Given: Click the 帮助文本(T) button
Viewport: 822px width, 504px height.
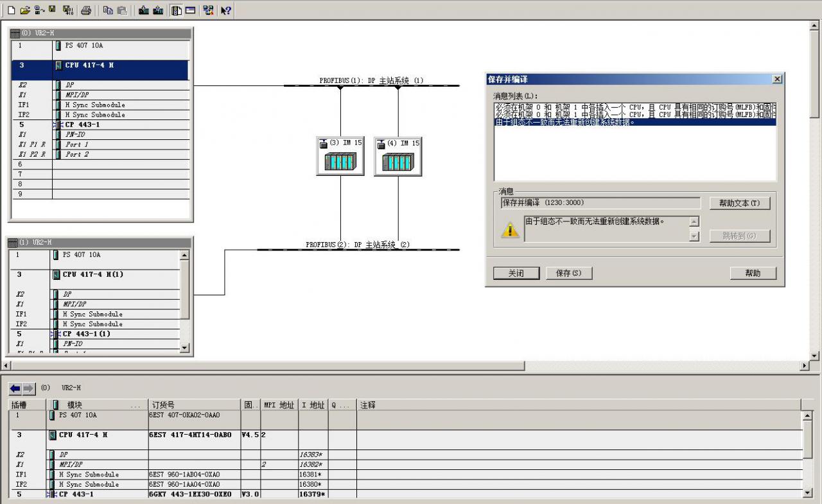Looking at the screenshot, I should coord(739,204).
